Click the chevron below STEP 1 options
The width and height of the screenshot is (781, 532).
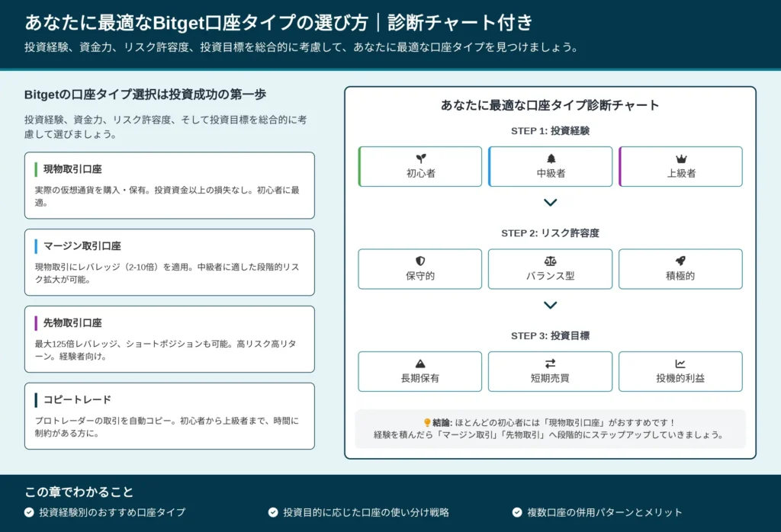coord(551,203)
